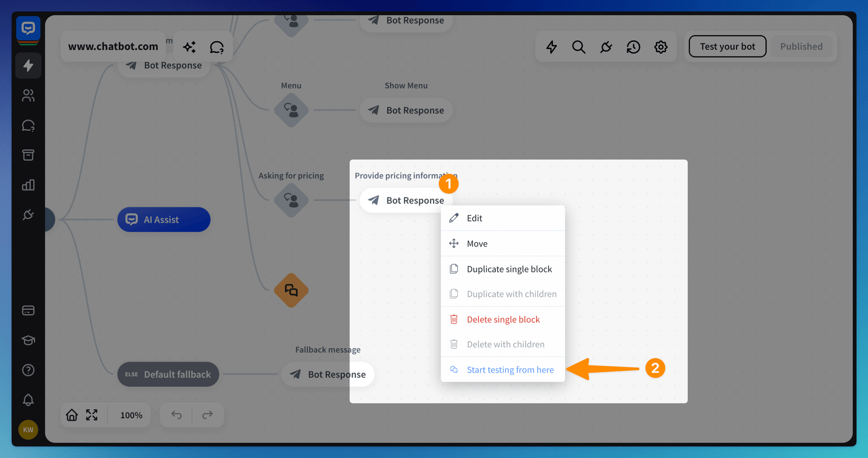This screenshot has width=868, height=458.
Task: Click the fit-to-screen expand arrows icon
Action: coord(92,415)
